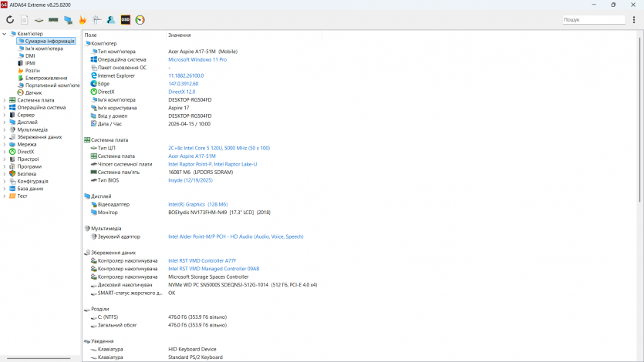Click the user account toolbar icon
Image resolution: width=644 pixels, height=362 pixels.
[111, 19]
